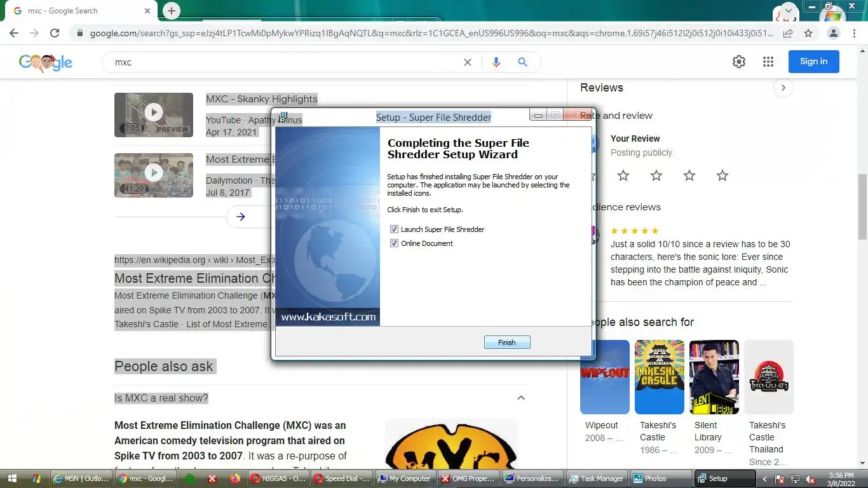Open the Chrome profile icon
Image resolution: width=868 pixels, height=488 pixels.
click(834, 34)
